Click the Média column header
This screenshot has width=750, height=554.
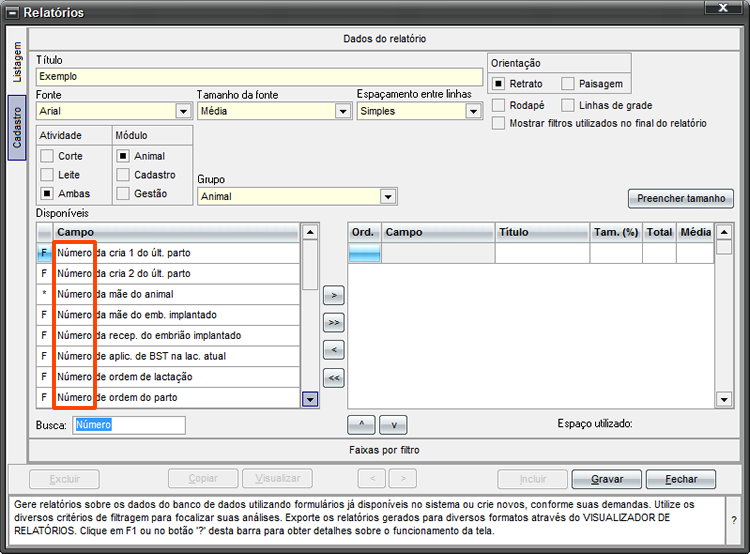point(695,233)
